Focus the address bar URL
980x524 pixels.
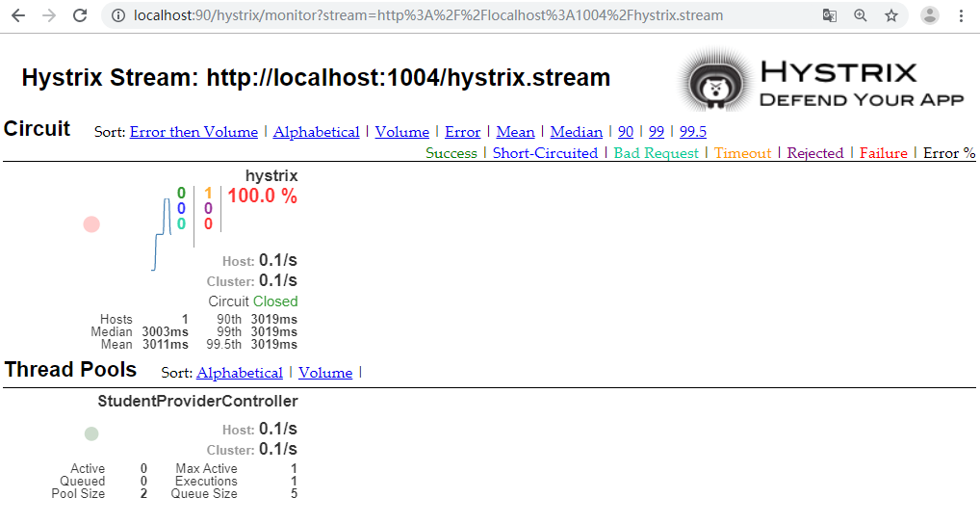tap(428, 15)
